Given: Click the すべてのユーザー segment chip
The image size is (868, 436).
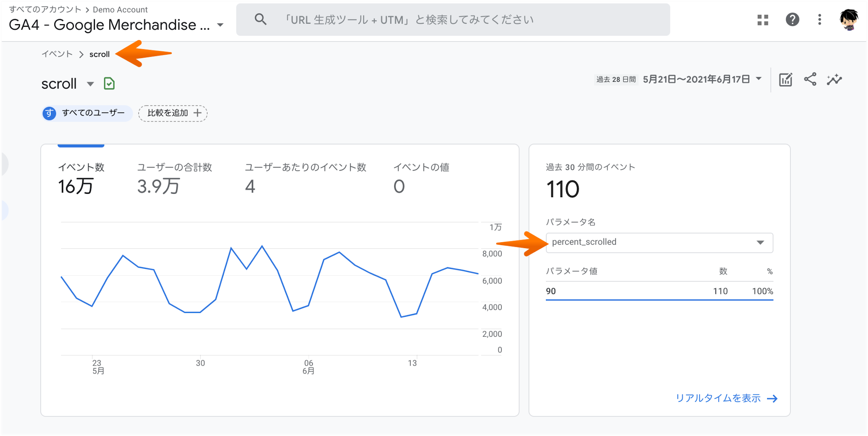Looking at the screenshot, I should pyautogui.click(x=87, y=113).
